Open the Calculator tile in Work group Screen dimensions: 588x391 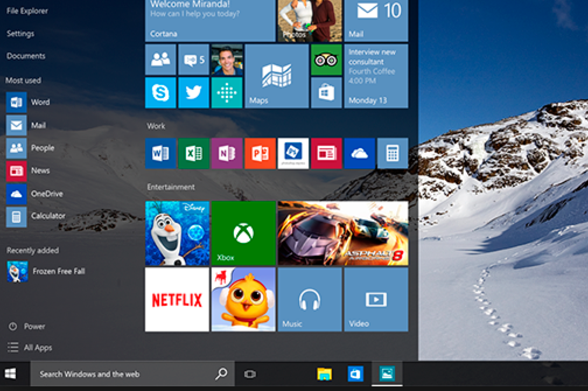click(393, 153)
